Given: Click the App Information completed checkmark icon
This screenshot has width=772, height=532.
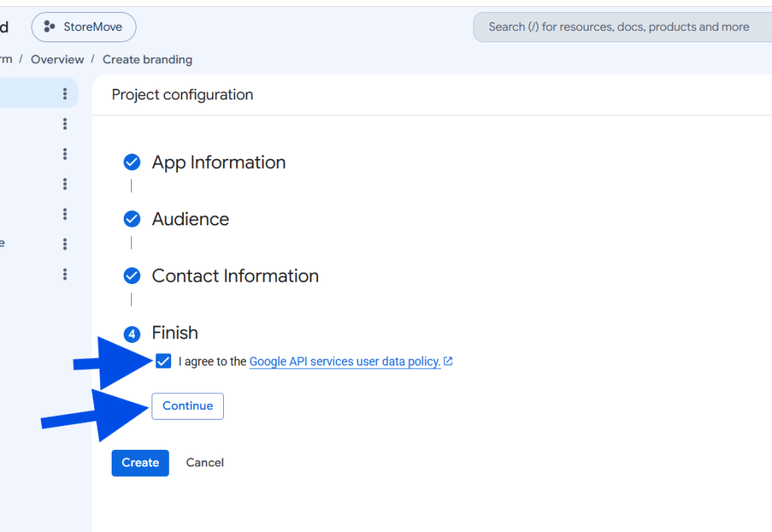Looking at the screenshot, I should [132, 162].
